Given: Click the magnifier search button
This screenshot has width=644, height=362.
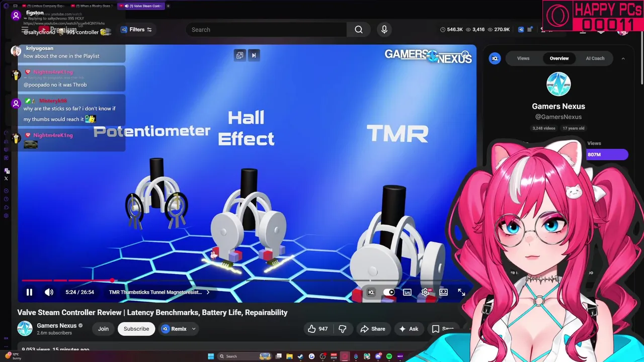Looking at the screenshot, I should (x=359, y=30).
